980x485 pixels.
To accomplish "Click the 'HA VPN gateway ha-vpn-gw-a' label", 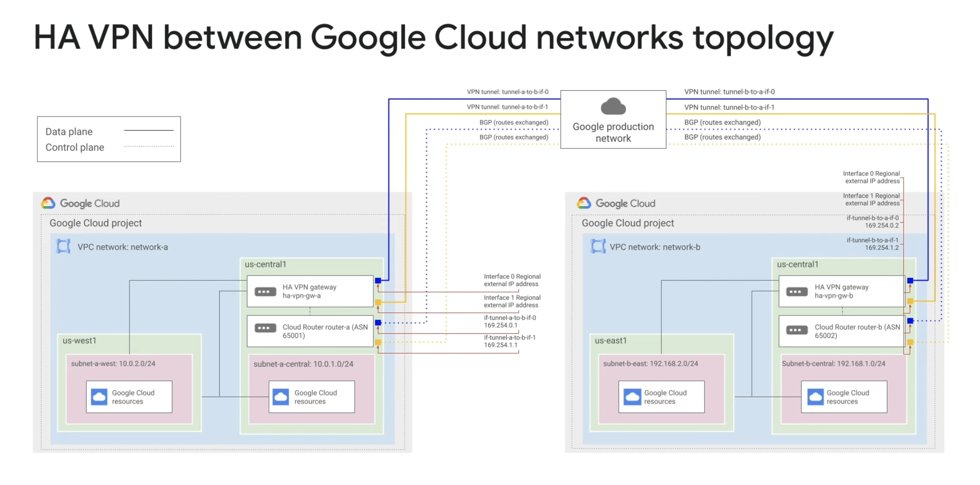I will coord(309,291).
